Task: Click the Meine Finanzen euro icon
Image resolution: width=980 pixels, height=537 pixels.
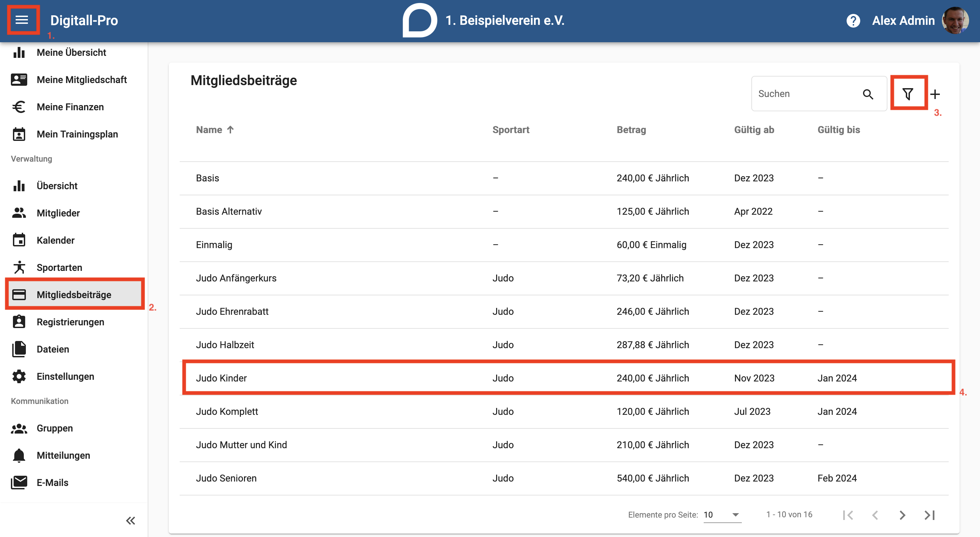Action: coord(19,107)
